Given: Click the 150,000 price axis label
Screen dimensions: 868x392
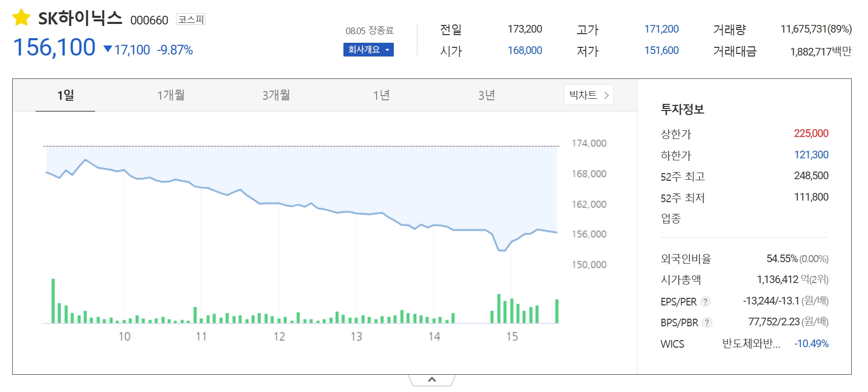Looking at the screenshot, I should coord(589,265).
